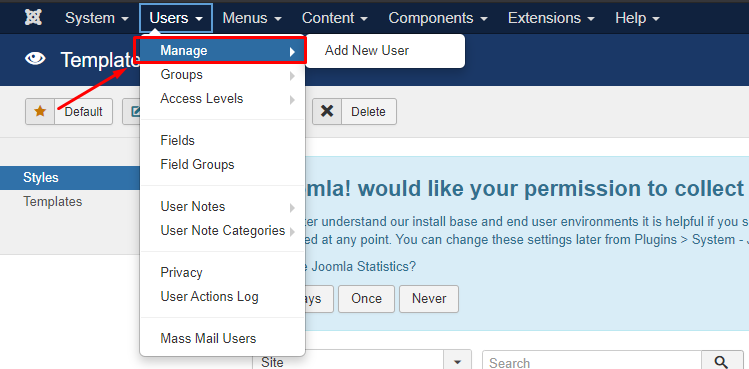Click Add New User submenu item
749x369 pixels.
coord(367,51)
